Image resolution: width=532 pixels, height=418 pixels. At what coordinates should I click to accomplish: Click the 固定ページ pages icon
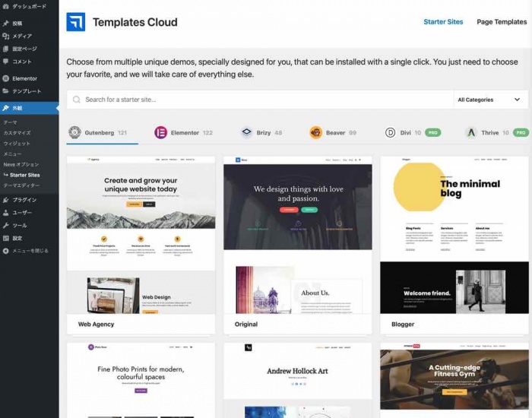pos(5,49)
